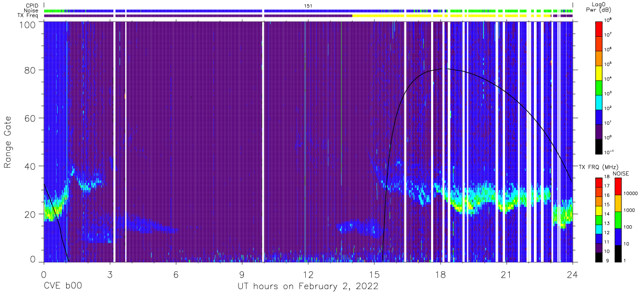
Task: Click the x-axis tick label '9'
Action: 242,274
